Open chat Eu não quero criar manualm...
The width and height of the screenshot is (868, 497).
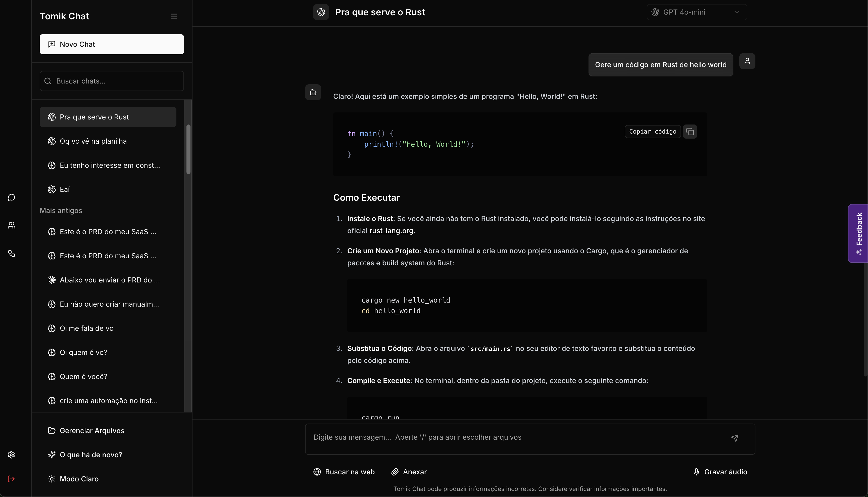pyautogui.click(x=108, y=304)
